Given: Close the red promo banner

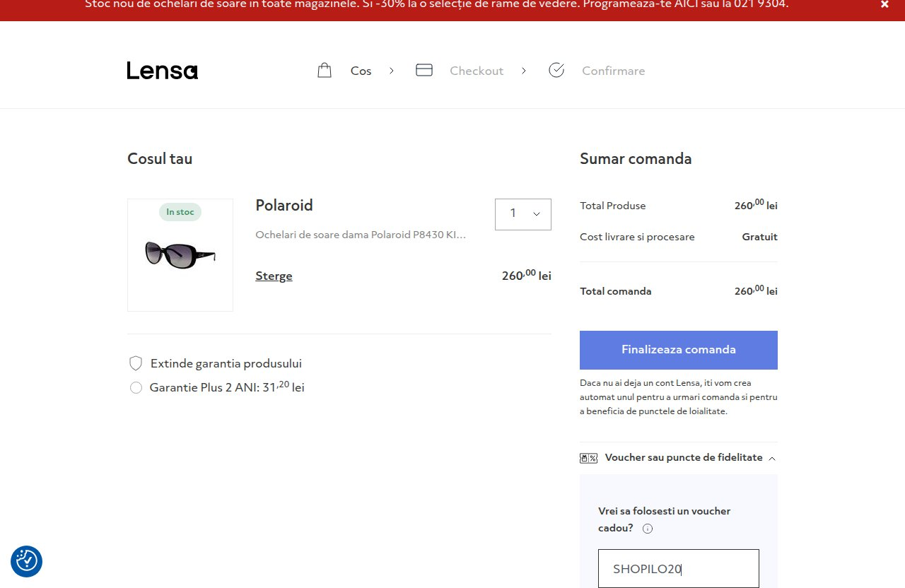Looking at the screenshot, I should tap(884, 4).
